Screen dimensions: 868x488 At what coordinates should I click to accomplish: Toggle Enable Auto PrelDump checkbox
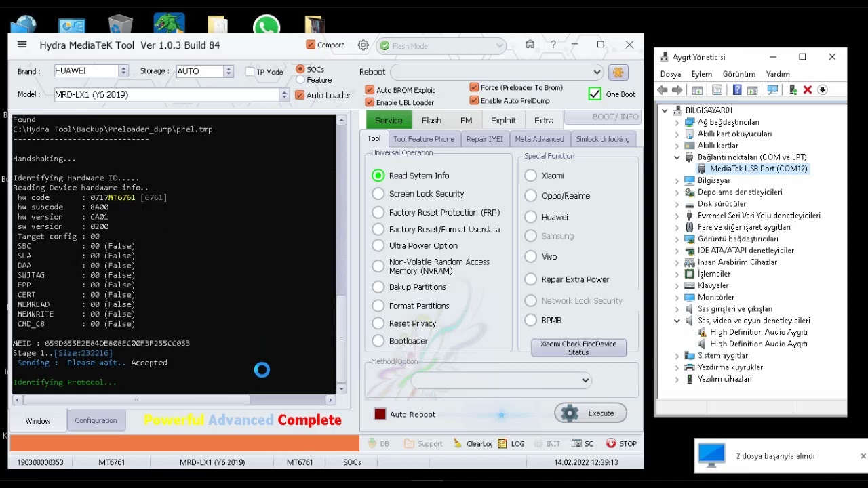click(474, 100)
